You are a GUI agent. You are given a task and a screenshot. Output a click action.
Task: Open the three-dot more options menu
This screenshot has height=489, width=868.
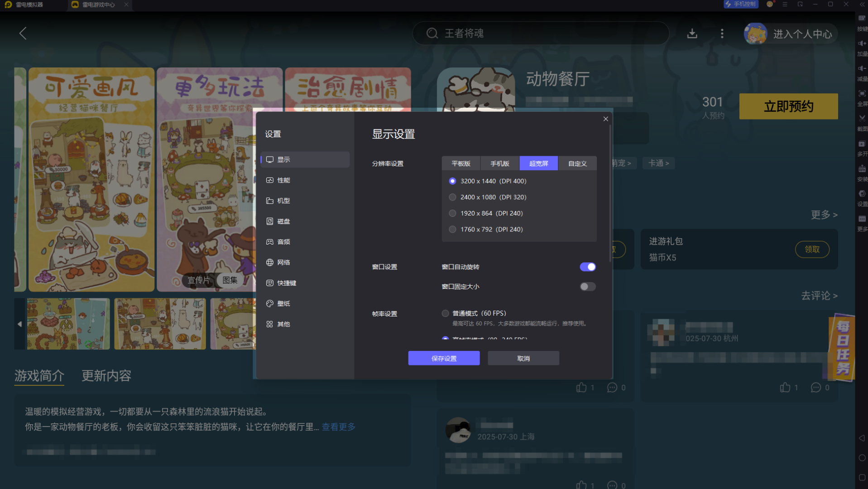coord(722,34)
